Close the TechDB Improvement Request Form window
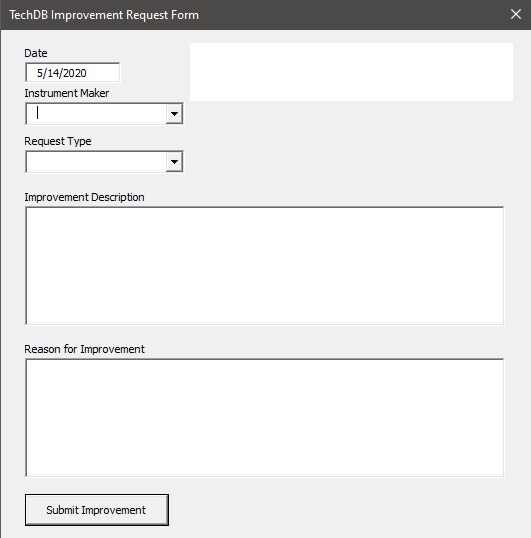531x538 pixels. 516,14
